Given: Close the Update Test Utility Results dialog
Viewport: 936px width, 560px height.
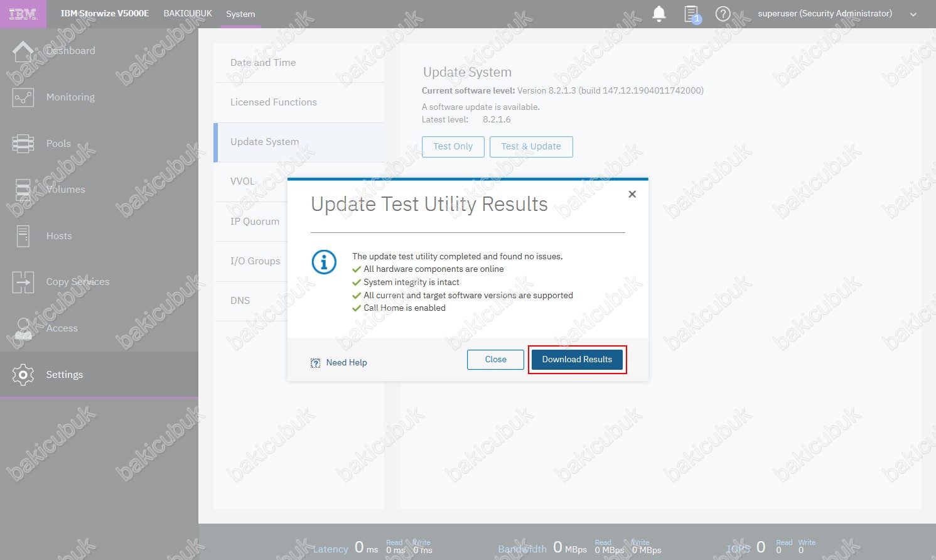Looking at the screenshot, I should (x=632, y=194).
